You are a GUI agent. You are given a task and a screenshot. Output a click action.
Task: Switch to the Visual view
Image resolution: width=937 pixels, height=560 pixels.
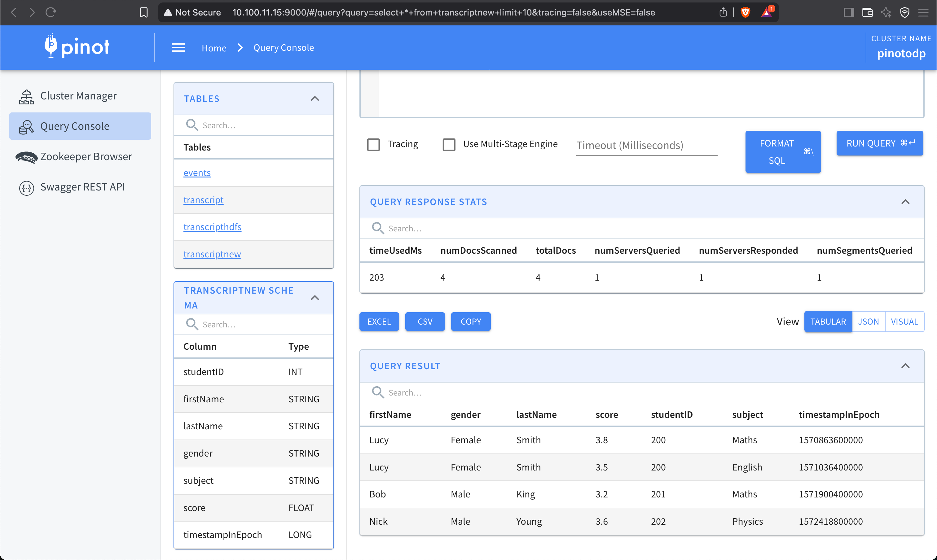point(904,322)
